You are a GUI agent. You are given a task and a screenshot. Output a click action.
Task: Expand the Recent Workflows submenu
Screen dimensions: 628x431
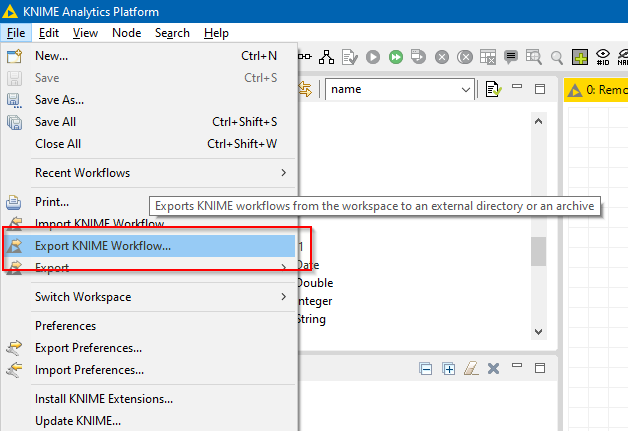pyautogui.click(x=163, y=173)
